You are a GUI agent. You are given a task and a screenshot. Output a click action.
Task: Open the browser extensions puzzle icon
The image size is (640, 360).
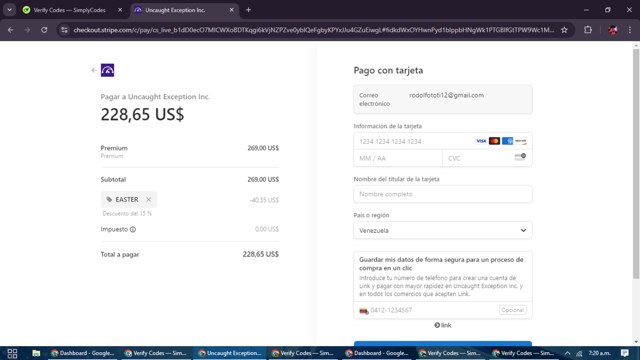[x=588, y=30]
